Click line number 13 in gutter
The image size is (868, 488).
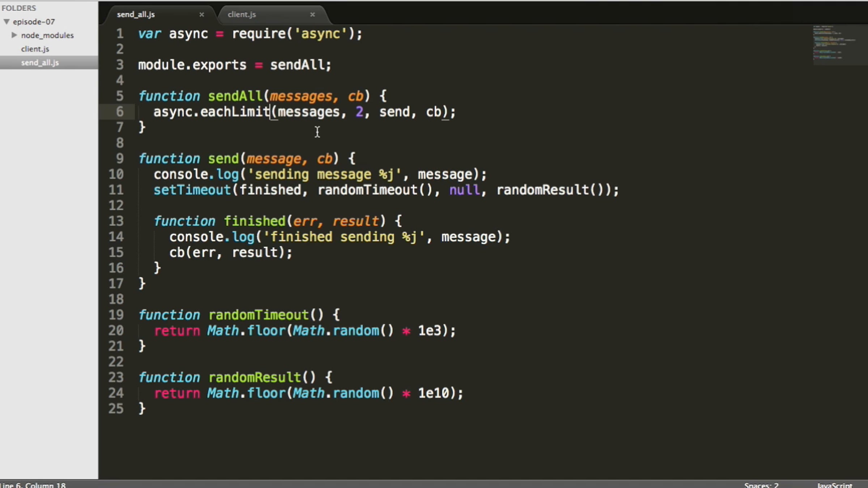point(116,221)
